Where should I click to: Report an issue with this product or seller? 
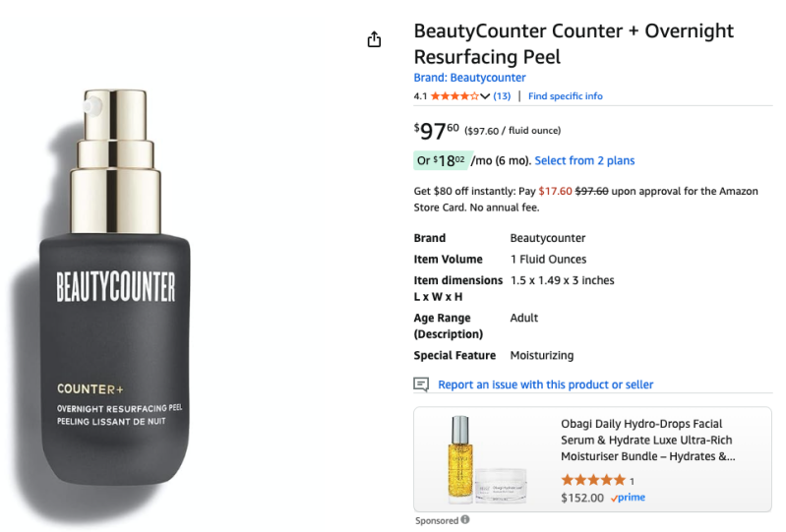pyautogui.click(x=545, y=384)
